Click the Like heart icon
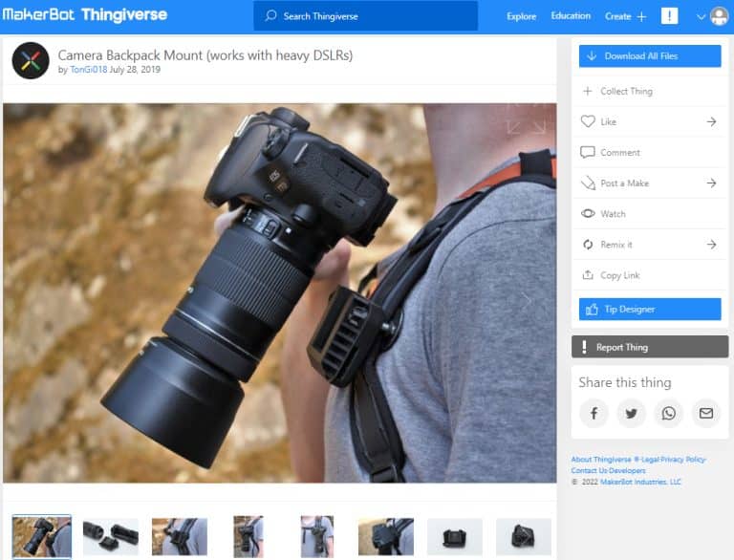 (x=588, y=121)
